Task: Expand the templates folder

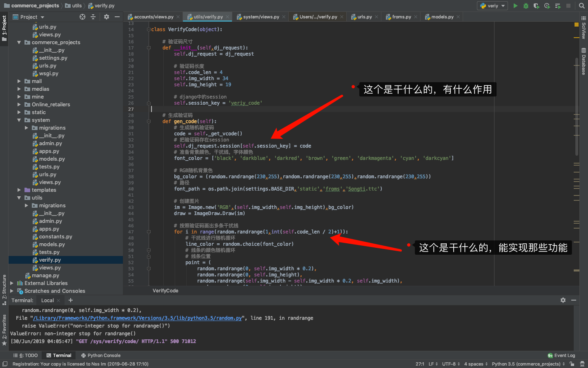Action: click(x=19, y=190)
